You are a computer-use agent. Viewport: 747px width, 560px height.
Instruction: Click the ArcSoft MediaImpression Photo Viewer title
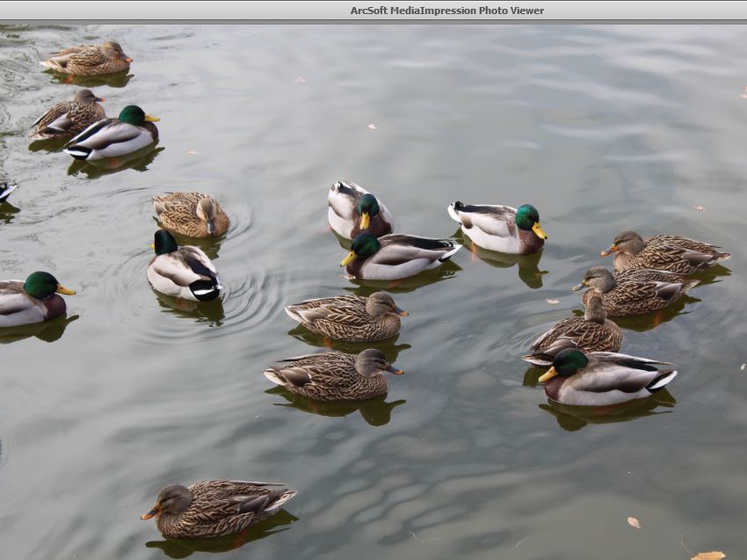(x=446, y=11)
